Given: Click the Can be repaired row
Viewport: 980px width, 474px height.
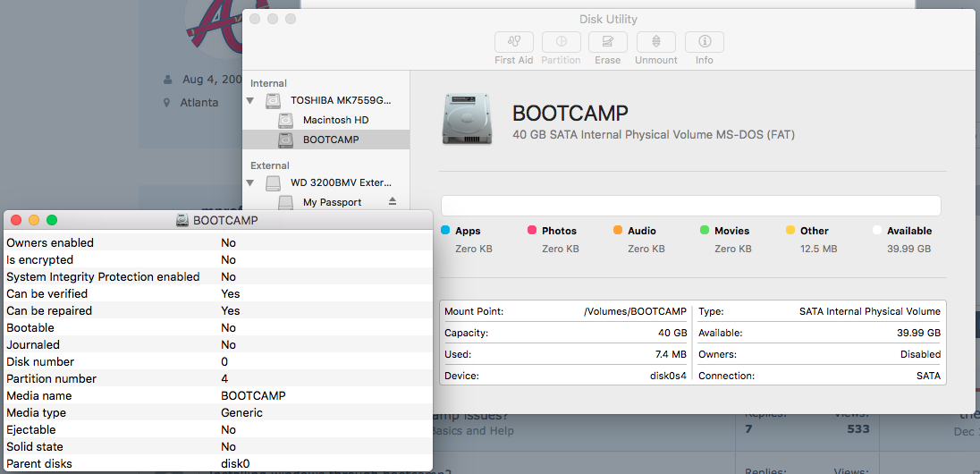Looking at the screenshot, I should click(217, 311).
